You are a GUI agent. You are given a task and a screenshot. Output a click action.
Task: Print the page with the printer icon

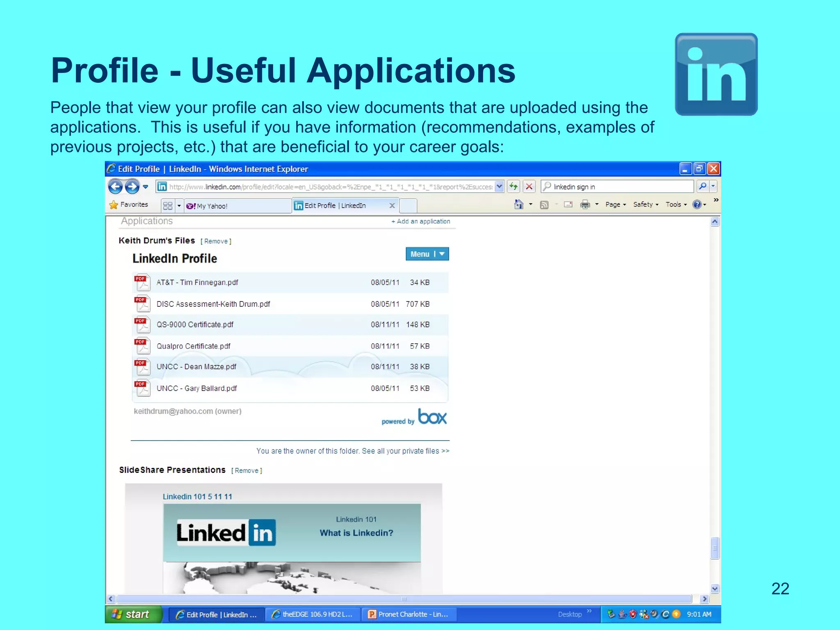coord(585,204)
